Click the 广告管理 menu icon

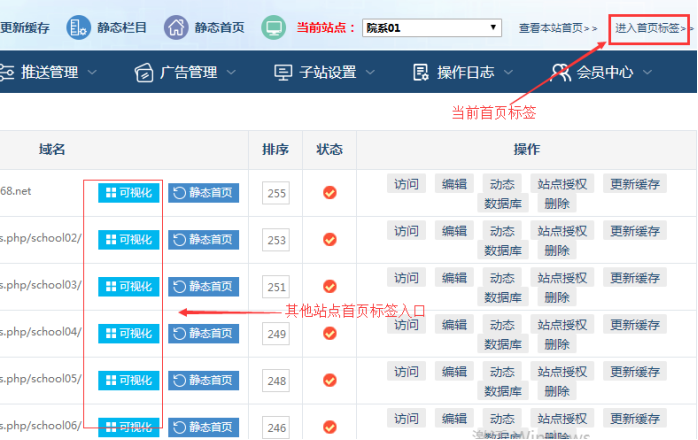point(143,72)
